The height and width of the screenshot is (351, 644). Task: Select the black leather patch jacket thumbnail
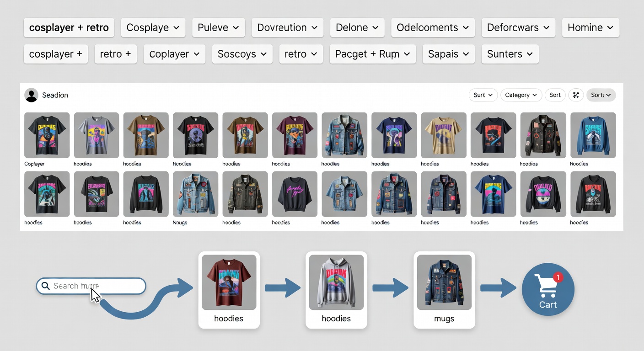tap(543, 135)
